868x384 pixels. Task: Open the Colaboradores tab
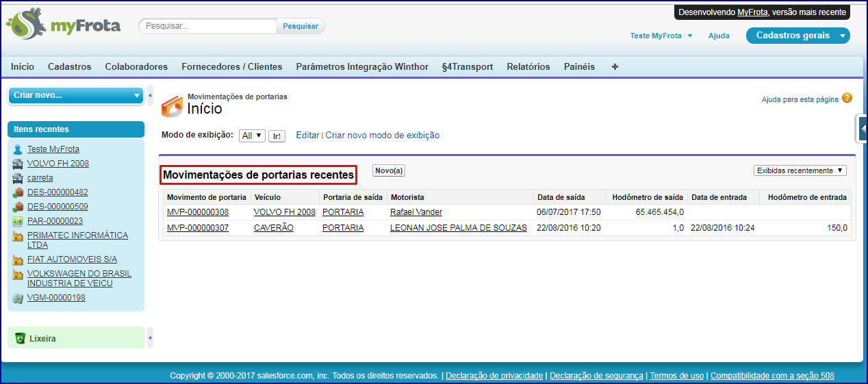coord(136,67)
